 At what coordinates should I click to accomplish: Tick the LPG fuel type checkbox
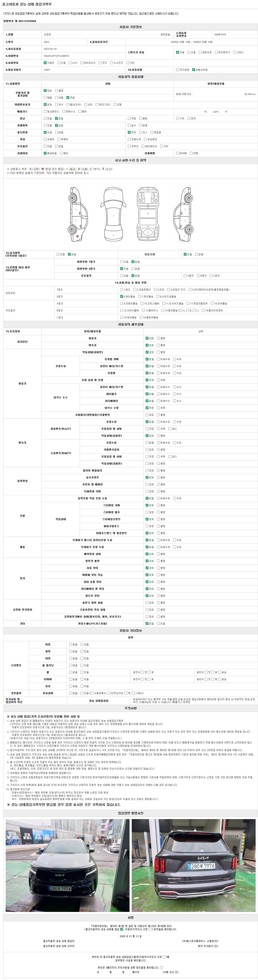click(x=70, y=63)
